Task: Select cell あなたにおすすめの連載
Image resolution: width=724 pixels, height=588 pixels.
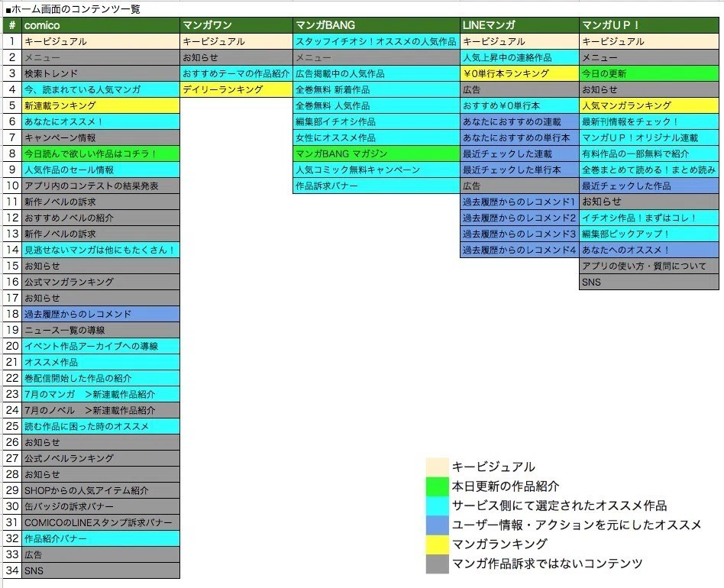Action: pyautogui.click(x=519, y=121)
